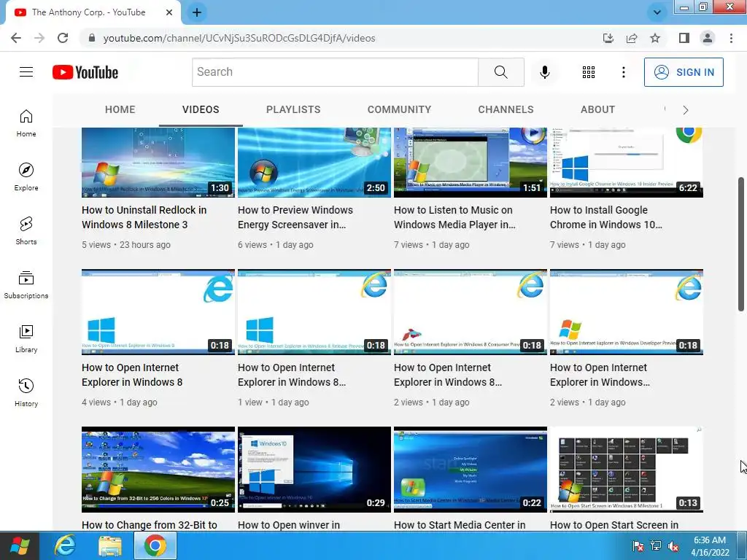Open 'How to Change from 32-Bit to' video title
The image size is (747, 560).
pyautogui.click(x=149, y=525)
